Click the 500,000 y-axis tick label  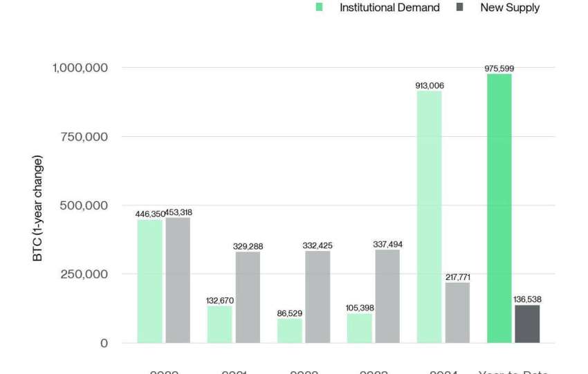click(x=80, y=205)
